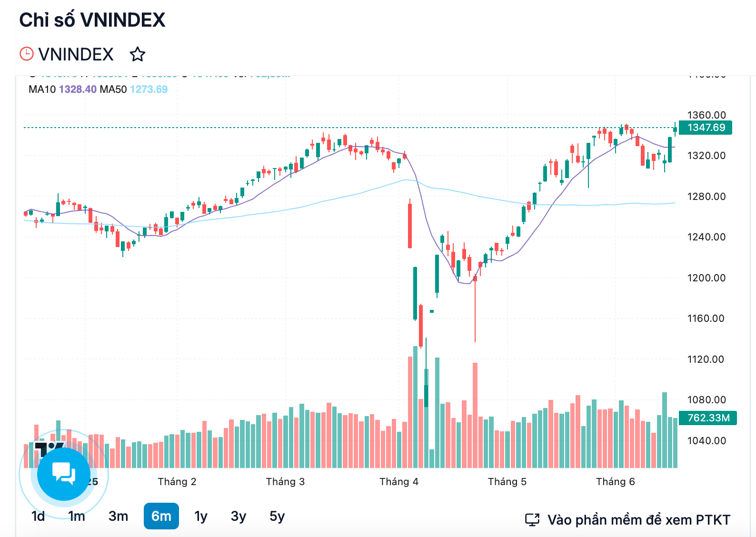The height and width of the screenshot is (537, 756).
Task: Switch to the 1m timeframe
Action: click(77, 516)
